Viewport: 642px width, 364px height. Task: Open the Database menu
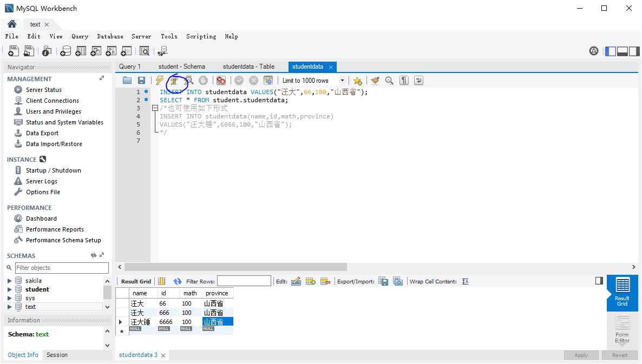click(110, 36)
